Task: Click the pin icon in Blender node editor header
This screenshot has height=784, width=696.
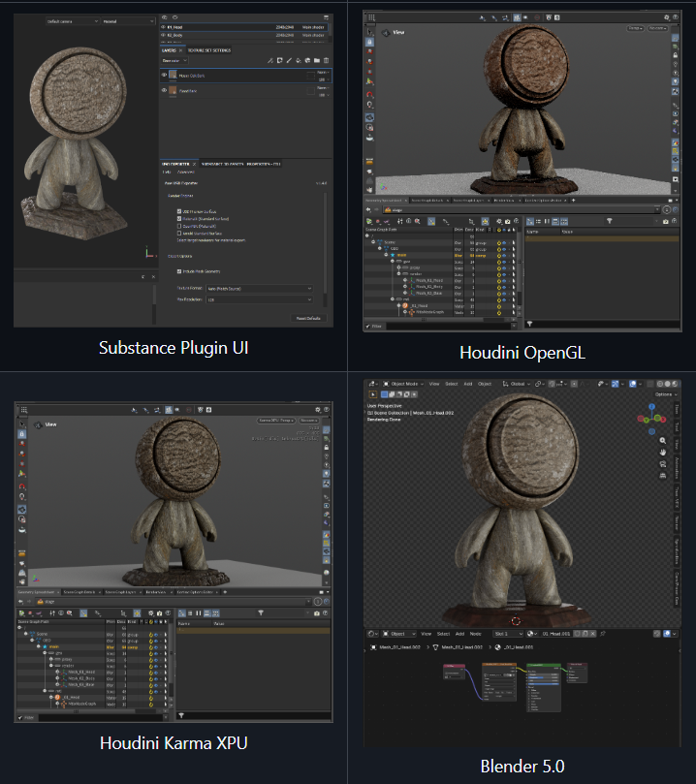Action: click(603, 634)
